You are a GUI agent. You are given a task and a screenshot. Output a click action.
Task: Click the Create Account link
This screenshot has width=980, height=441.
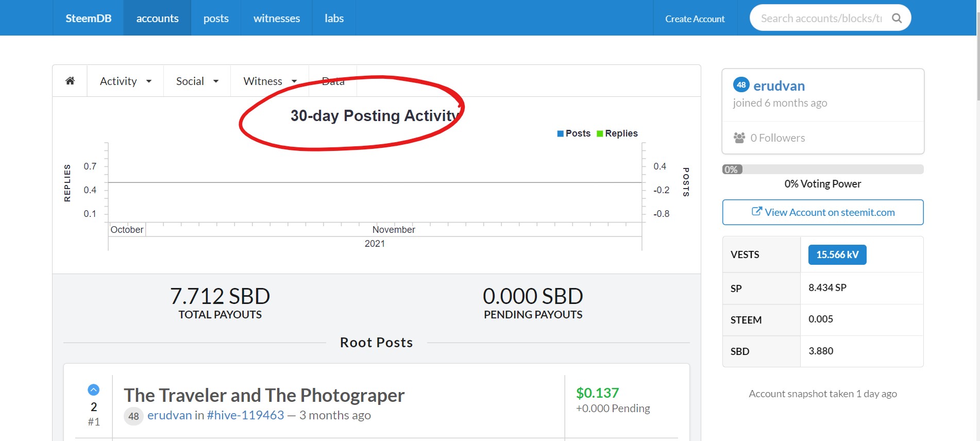(695, 19)
